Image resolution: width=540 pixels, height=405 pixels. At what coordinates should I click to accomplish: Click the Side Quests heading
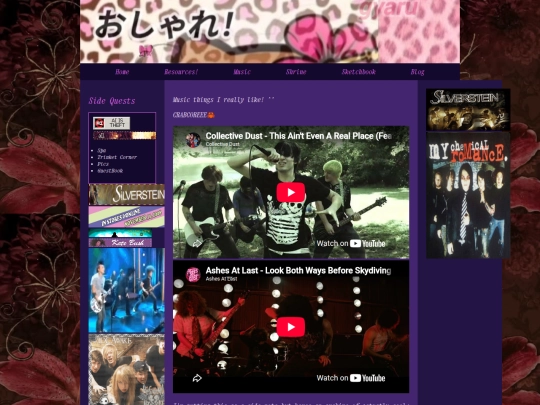(112, 101)
